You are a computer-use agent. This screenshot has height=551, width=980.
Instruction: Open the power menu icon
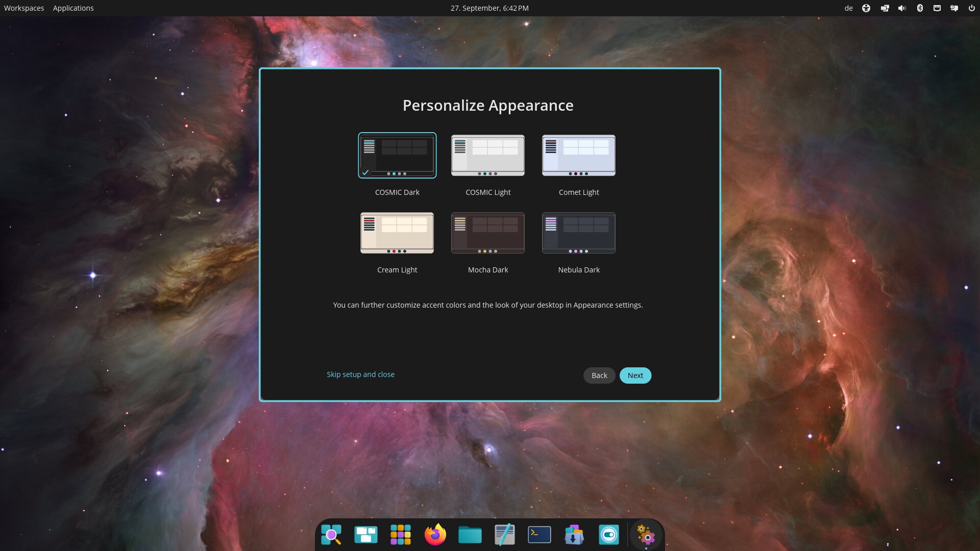(971, 8)
